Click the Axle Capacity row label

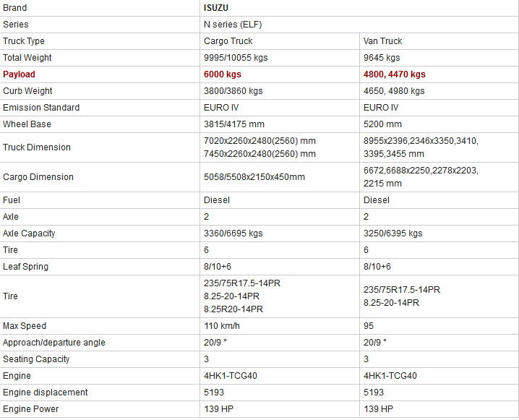tap(29, 233)
